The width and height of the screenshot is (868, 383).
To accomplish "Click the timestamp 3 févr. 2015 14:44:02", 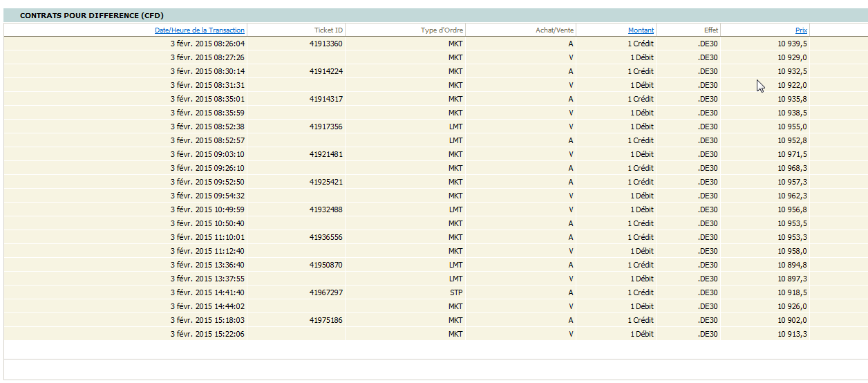I will point(207,306).
